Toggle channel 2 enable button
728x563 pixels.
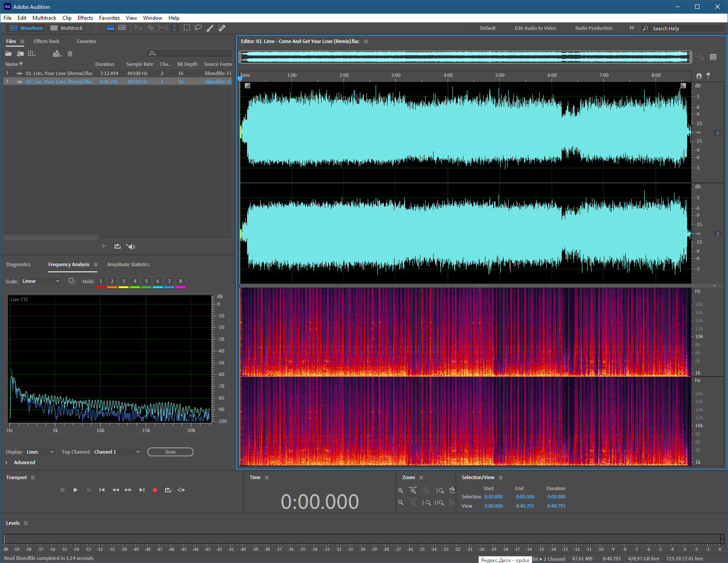[x=718, y=234]
